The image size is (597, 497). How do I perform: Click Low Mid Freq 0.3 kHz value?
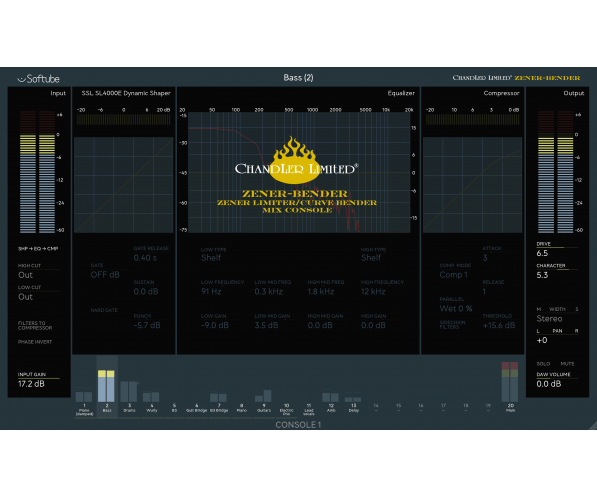point(268,292)
